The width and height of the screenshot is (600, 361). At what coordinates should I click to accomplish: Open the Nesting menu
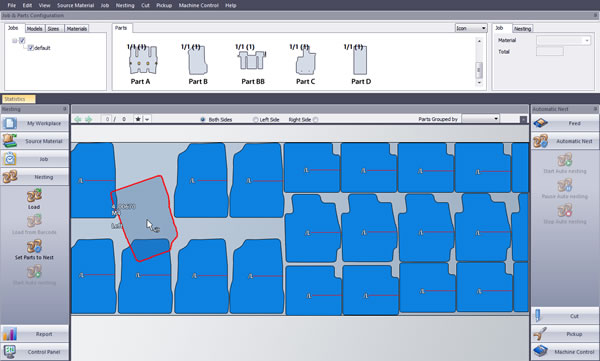[125, 5]
